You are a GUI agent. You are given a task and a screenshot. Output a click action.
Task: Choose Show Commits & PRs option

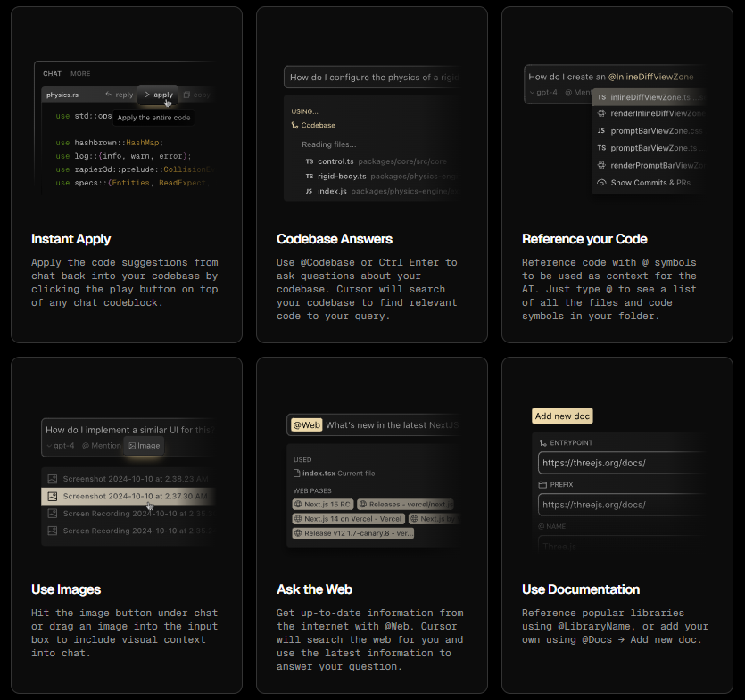[x=649, y=183]
